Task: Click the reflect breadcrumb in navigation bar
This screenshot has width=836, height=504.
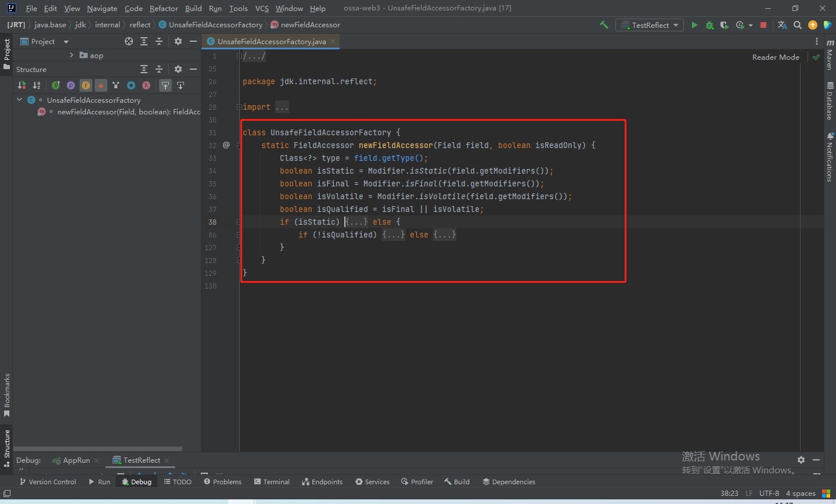Action: coord(140,24)
